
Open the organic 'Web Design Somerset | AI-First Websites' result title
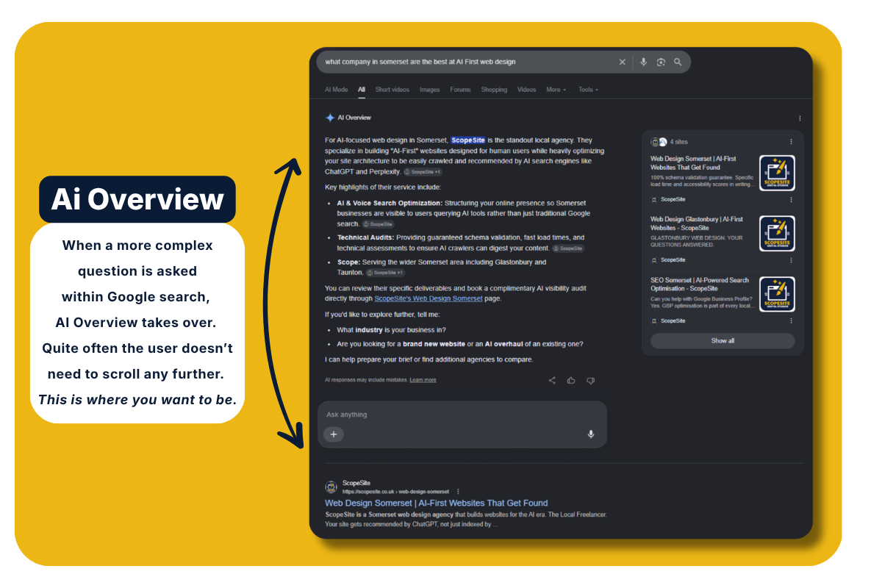pyautogui.click(x=437, y=503)
